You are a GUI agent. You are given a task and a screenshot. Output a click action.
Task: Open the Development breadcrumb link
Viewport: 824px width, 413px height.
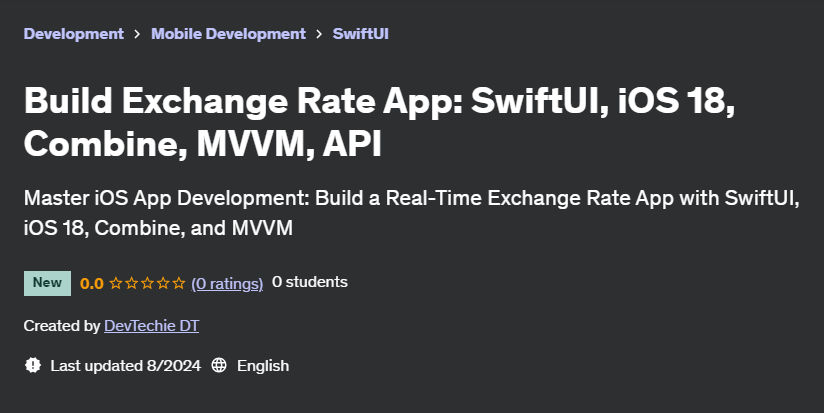74,34
